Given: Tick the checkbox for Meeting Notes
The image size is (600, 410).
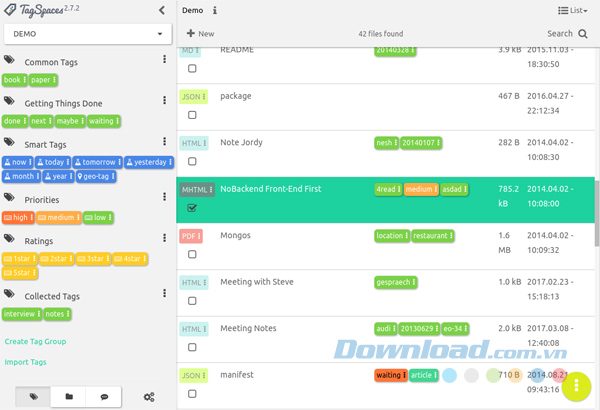Looking at the screenshot, I should coord(192,347).
